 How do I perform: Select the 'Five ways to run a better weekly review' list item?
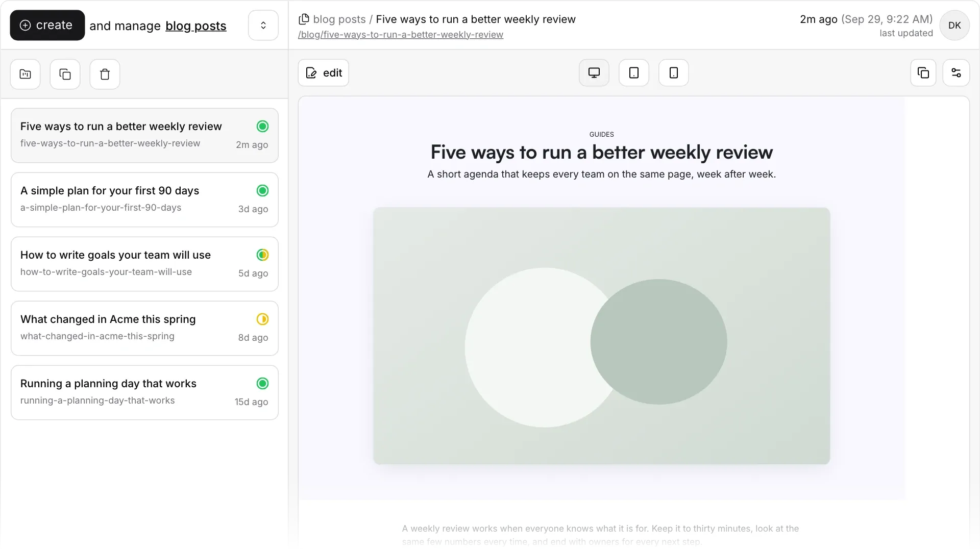tap(144, 135)
